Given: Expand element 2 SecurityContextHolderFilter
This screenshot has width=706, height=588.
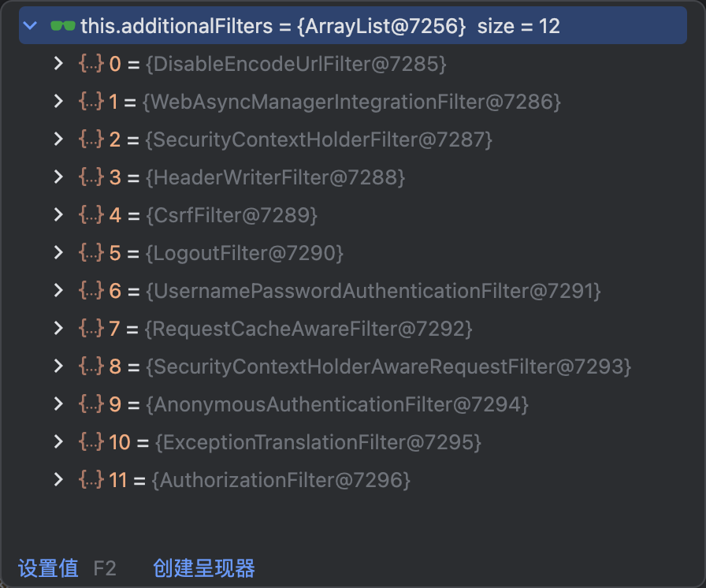Looking at the screenshot, I should pos(58,140).
